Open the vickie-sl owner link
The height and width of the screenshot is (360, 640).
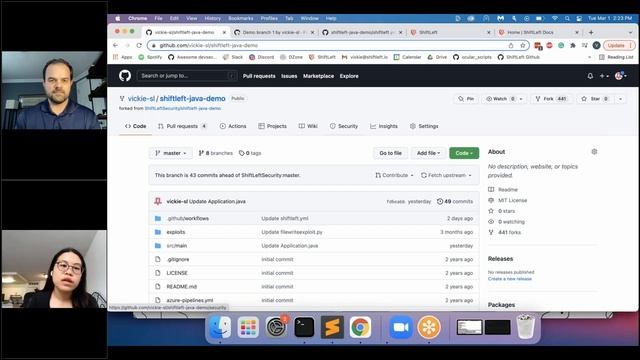pos(141,98)
